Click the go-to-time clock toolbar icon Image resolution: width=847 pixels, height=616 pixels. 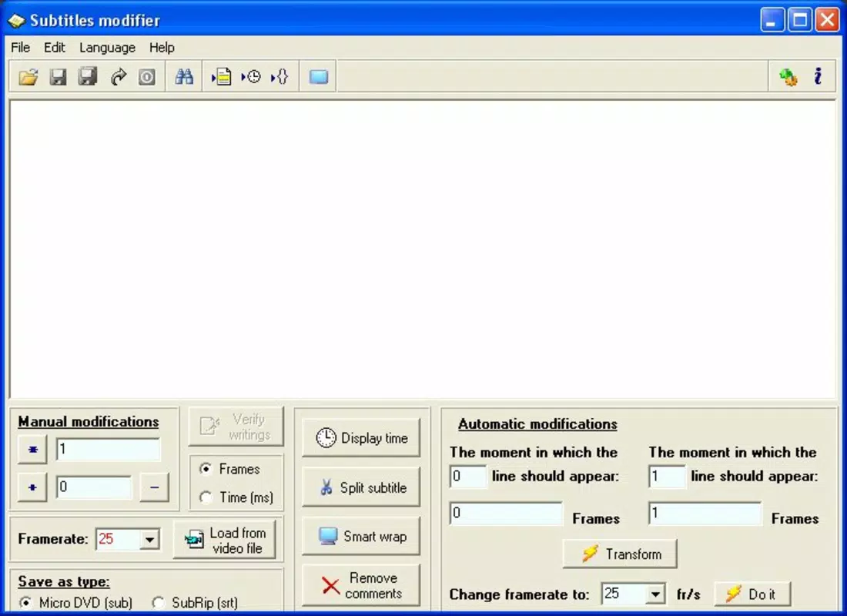251,77
